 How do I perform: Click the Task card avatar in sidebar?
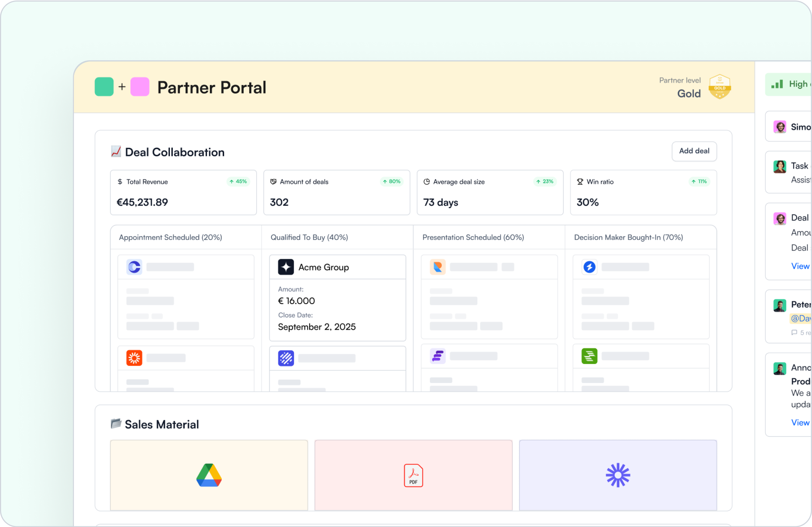click(x=779, y=167)
